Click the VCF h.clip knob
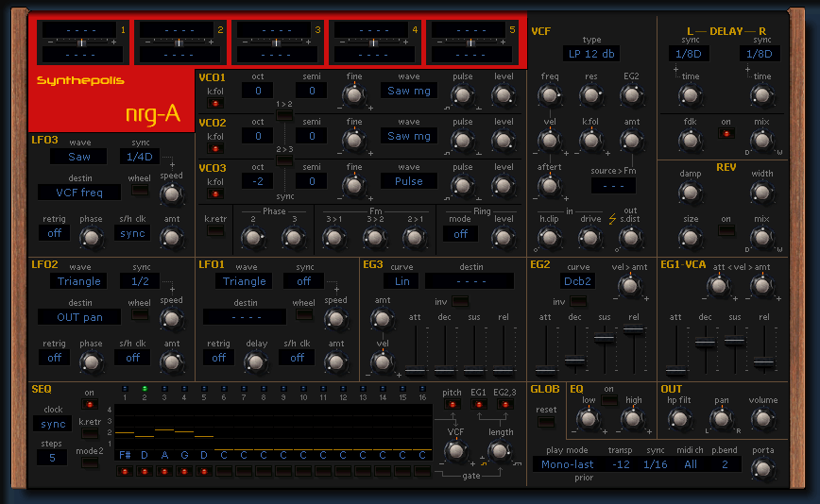 (550, 238)
